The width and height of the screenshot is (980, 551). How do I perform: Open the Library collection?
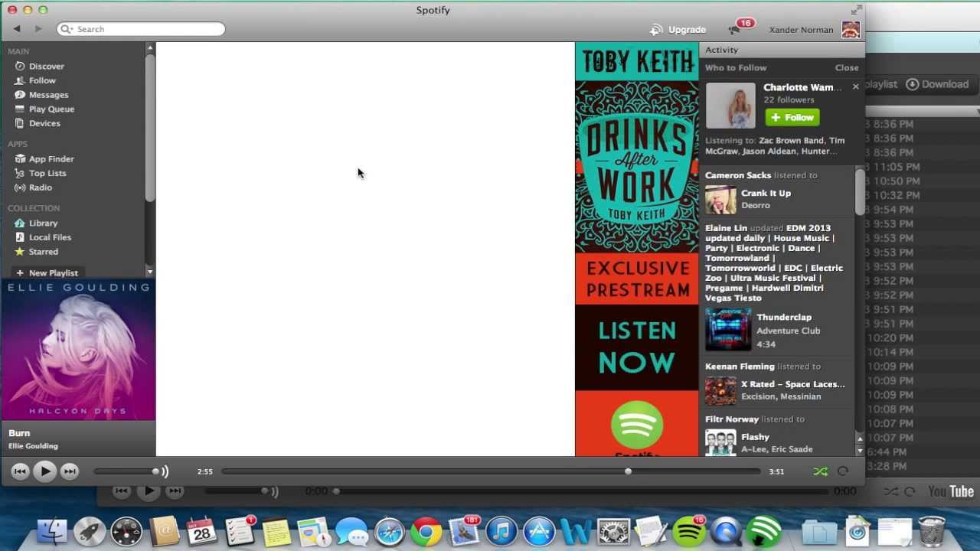(43, 223)
